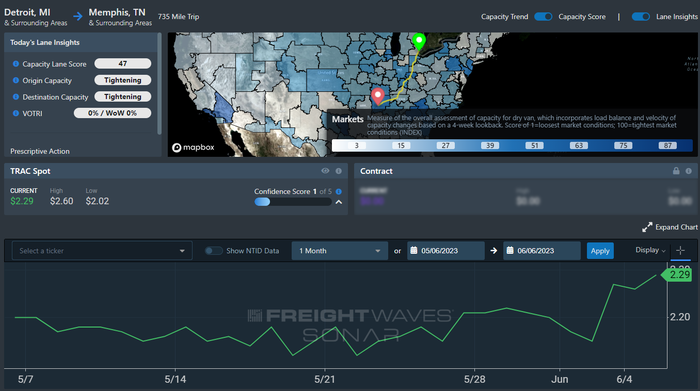Enable the Show NTID Data switch
This screenshot has height=391, width=700.
click(x=213, y=251)
